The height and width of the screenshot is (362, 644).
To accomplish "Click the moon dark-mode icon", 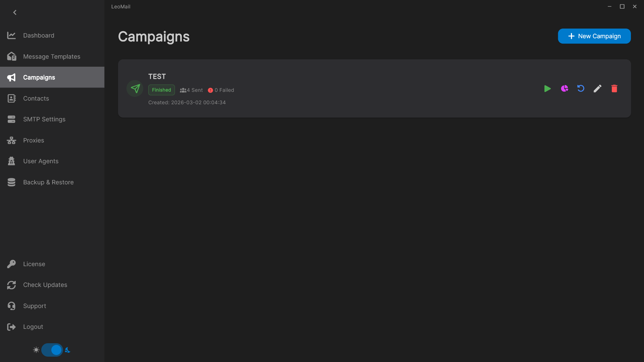I will (67, 350).
